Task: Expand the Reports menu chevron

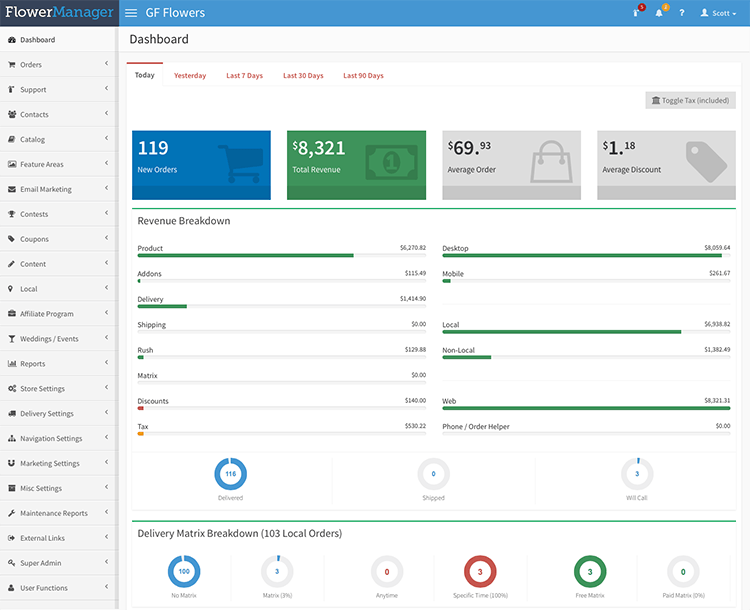Action: 106,364
